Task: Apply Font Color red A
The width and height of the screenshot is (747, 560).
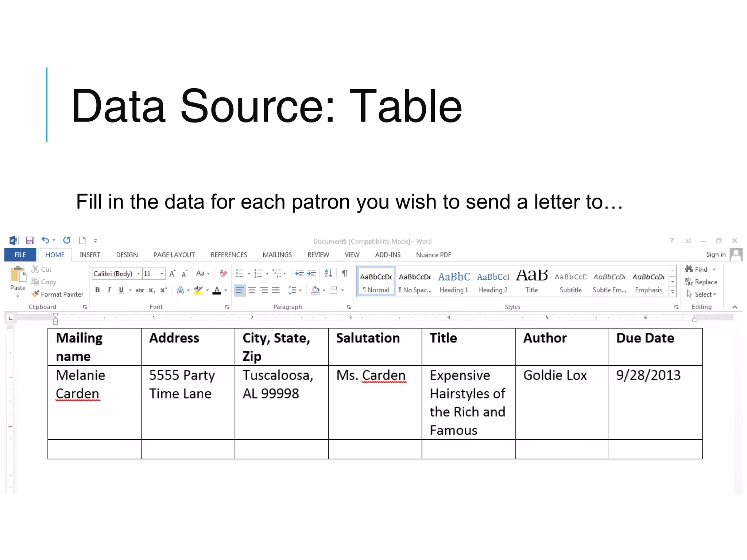Action: click(217, 290)
